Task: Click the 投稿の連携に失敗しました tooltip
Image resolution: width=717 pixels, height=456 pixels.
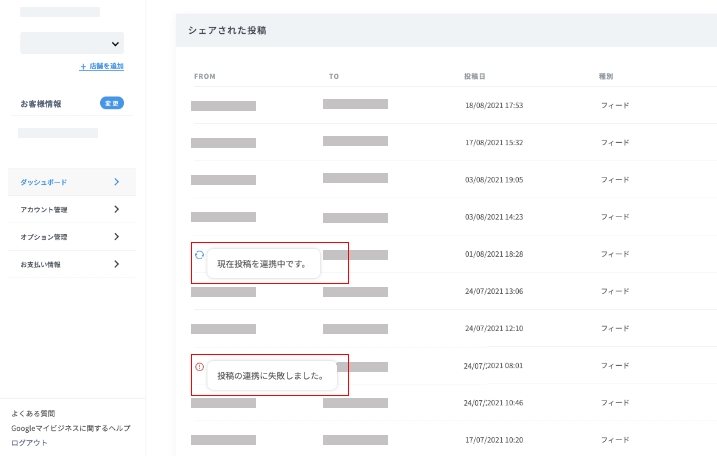Action: (271, 376)
